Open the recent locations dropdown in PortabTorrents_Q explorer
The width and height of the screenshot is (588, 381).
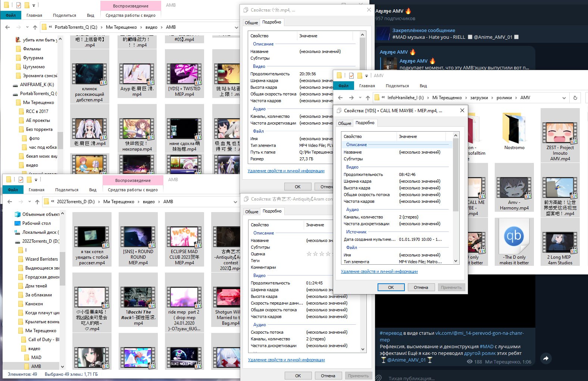[x=27, y=27]
